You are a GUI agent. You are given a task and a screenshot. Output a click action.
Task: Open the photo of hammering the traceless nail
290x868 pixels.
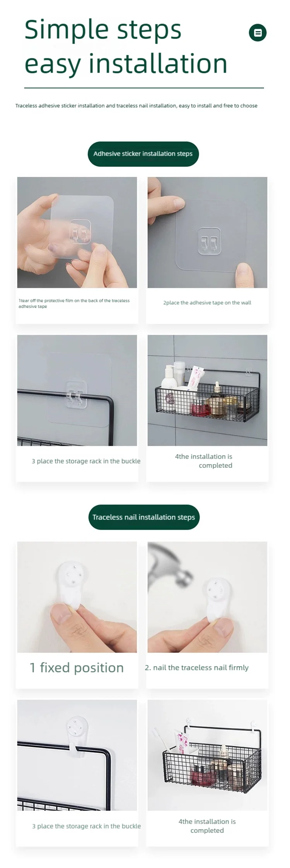tap(207, 597)
